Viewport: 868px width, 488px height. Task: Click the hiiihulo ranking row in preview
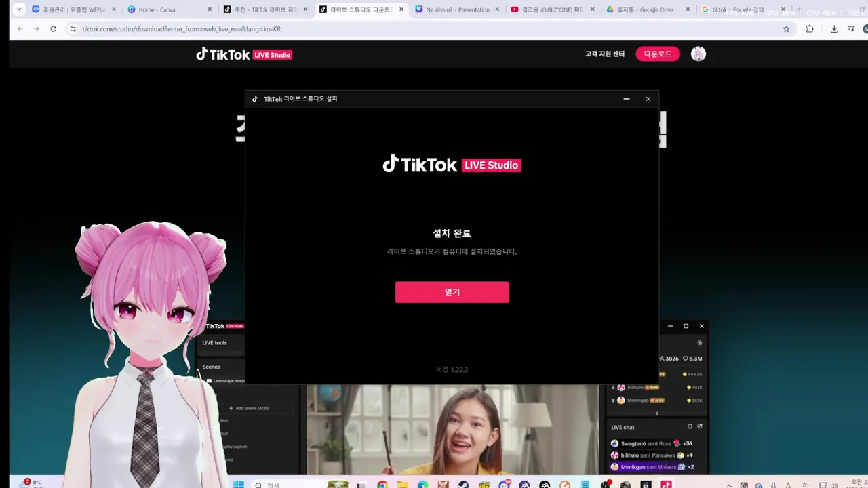click(657, 387)
